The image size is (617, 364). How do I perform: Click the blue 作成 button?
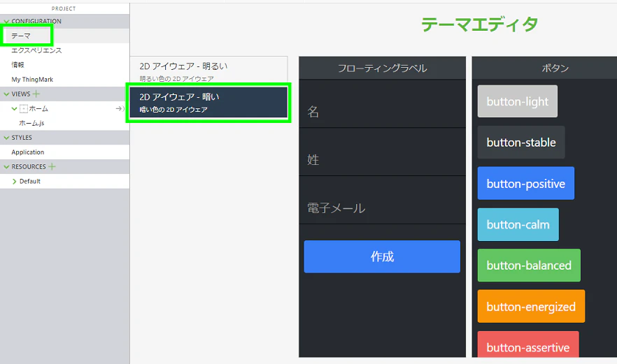point(382,256)
